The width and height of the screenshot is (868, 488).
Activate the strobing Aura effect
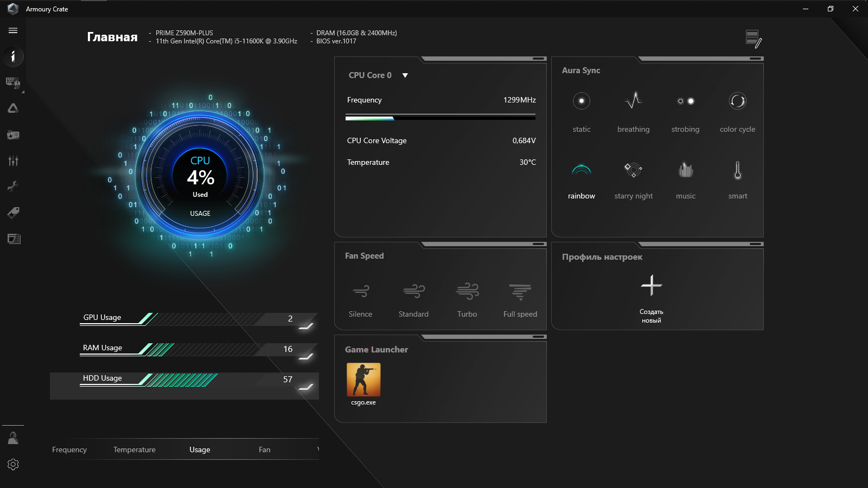(x=685, y=112)
